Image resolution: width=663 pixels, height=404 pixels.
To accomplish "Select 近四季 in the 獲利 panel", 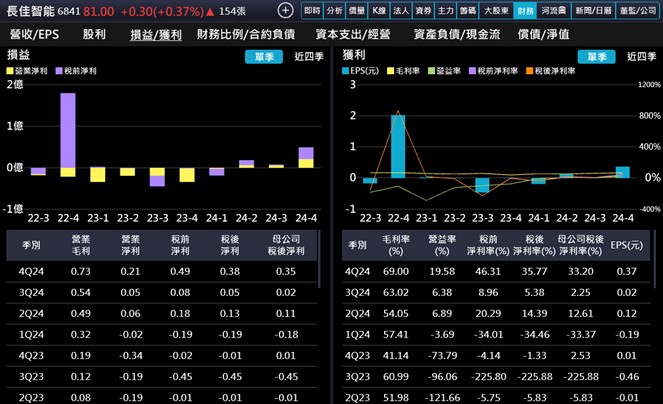I will (x=641, y=57).
